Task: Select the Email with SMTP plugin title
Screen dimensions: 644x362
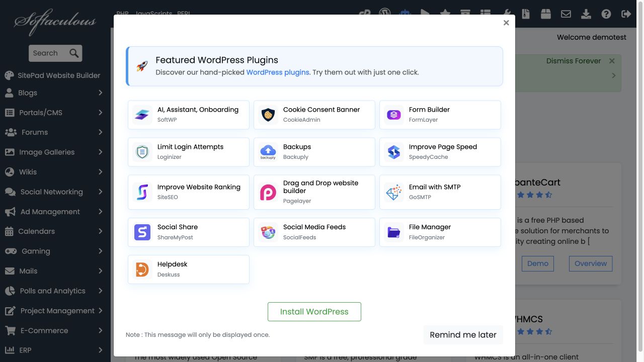Action: click(435, 187)
